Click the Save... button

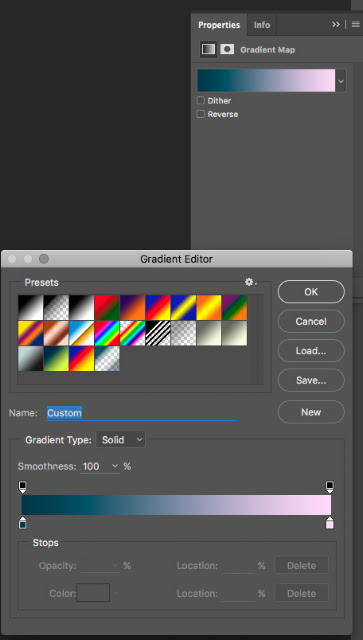[311, 380]
